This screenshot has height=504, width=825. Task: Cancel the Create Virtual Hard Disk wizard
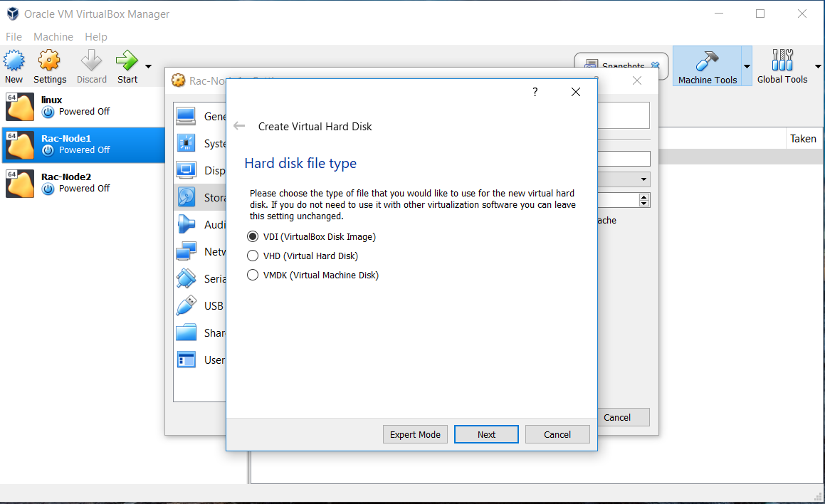pos(557,434)
